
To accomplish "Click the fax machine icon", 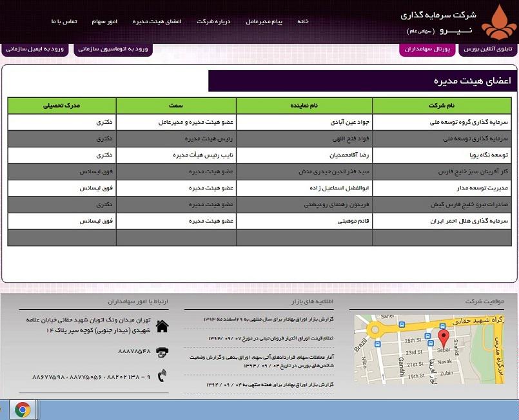I will (x=162, y=352).
